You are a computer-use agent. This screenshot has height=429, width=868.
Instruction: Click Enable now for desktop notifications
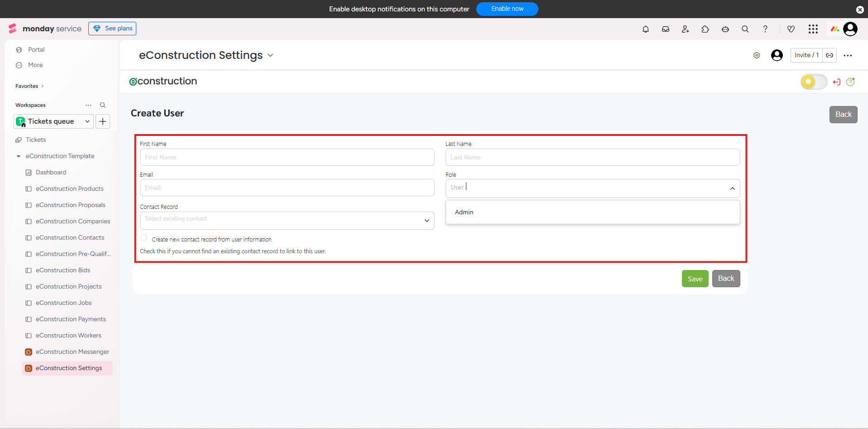(x=507, y=9)
